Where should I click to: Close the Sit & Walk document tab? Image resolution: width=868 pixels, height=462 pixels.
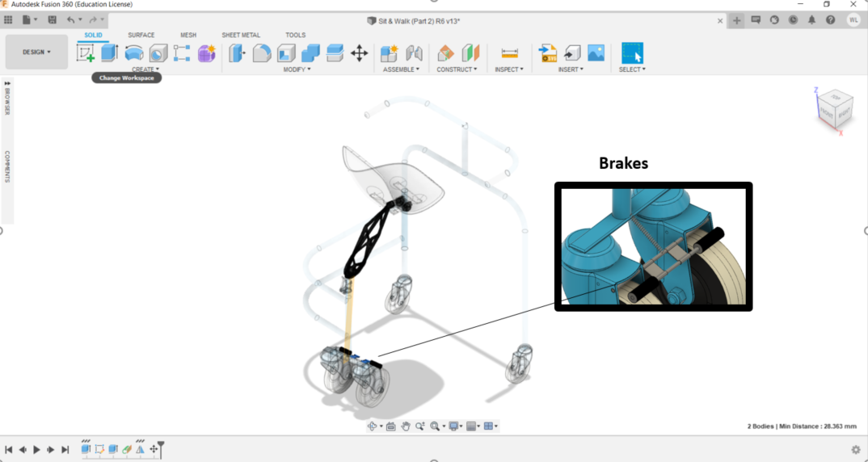pyautogui.click(x=720, y=21)
